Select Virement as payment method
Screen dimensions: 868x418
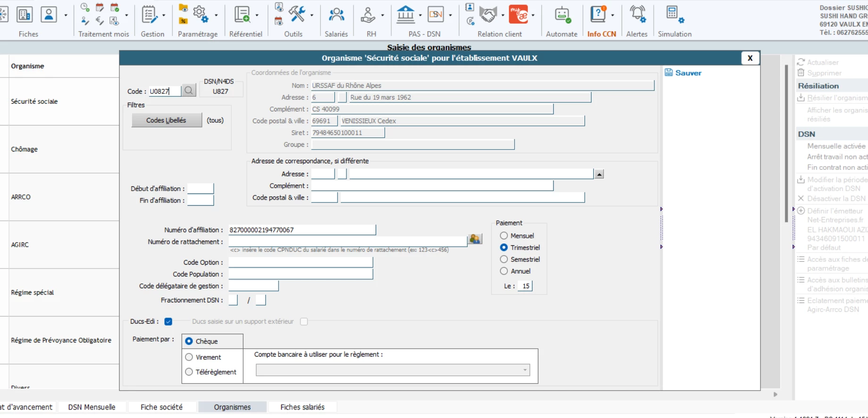(x=189, y=357)
